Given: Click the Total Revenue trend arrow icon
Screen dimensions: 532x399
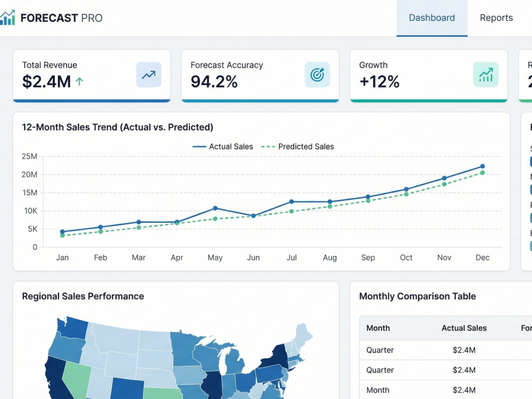Looking at the screenshot, I should tap(148, 74).
